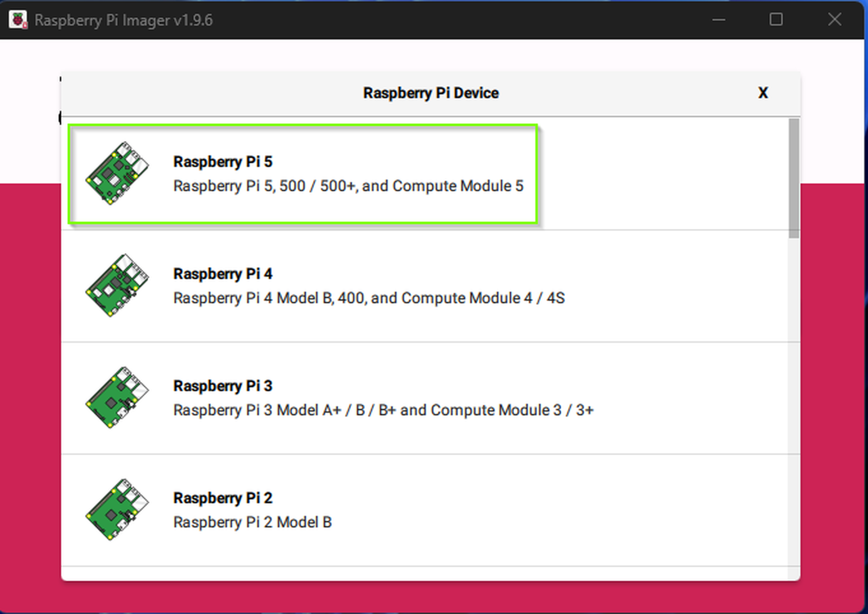Click the Raspberry Pi 4 board icon
Viewport: 868px width, 614px height.
pyautogui.click(x=117, y=285)
